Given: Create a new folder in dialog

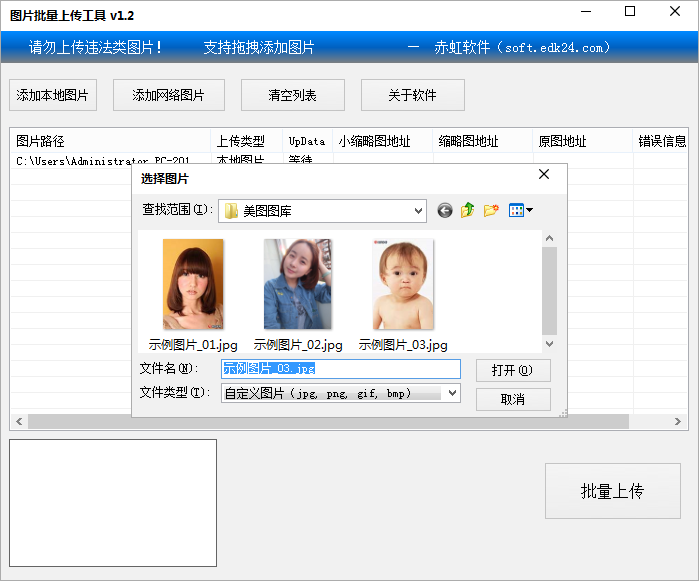Looking at the screenshot, I should point(491,211).
